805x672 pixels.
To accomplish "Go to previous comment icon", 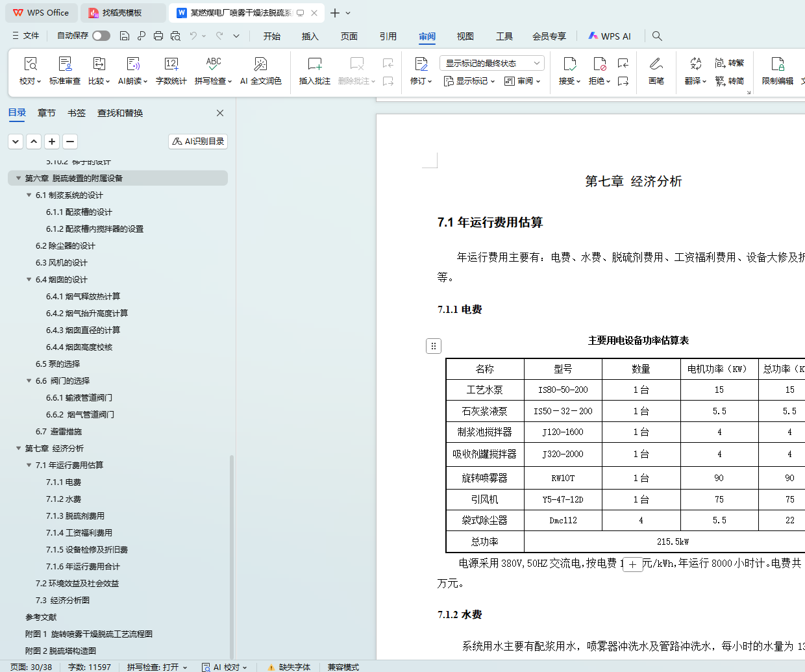I will click(388, 63).
